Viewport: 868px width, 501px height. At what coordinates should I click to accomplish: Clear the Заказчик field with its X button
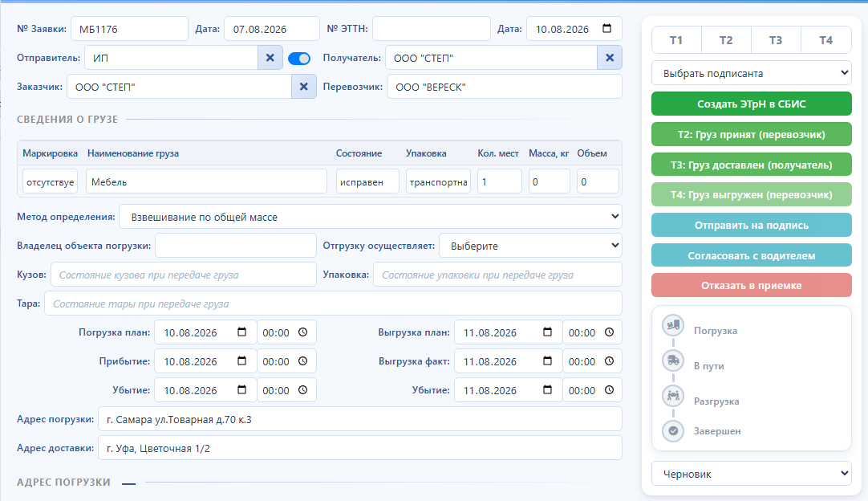303,87
